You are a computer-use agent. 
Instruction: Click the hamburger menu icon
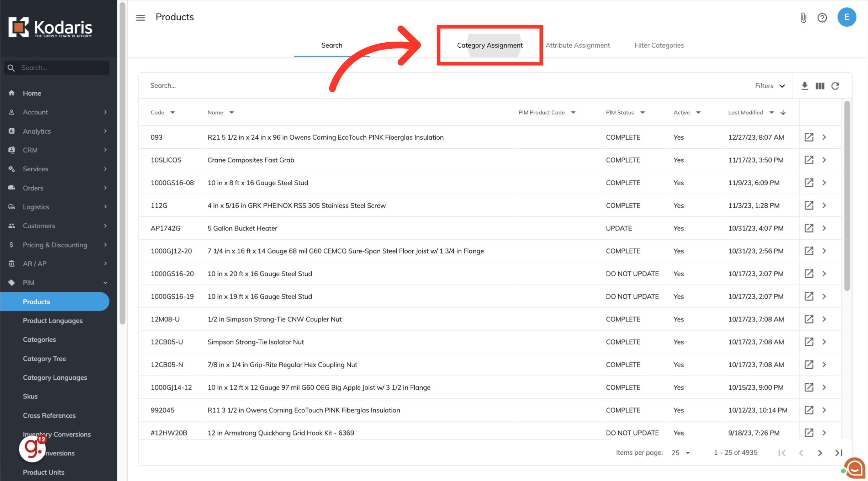coord(141,17)
